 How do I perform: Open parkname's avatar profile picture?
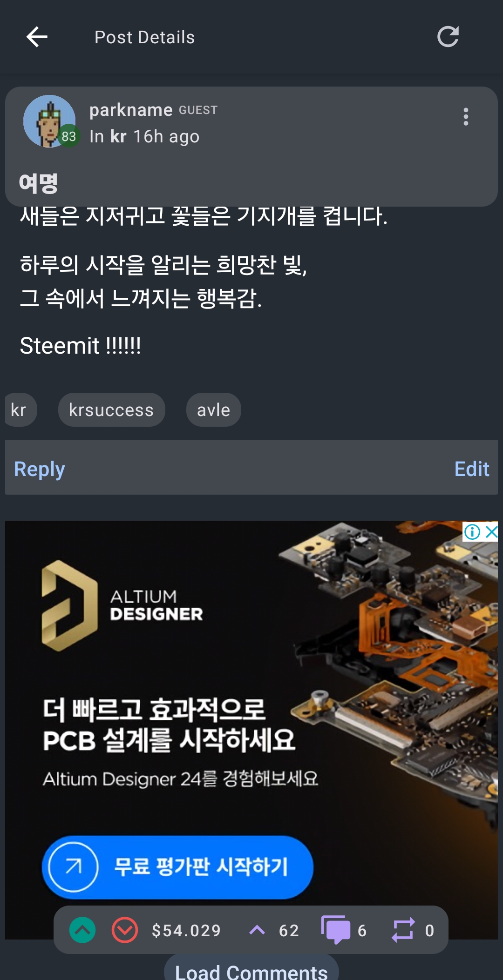tap(49, 121)
